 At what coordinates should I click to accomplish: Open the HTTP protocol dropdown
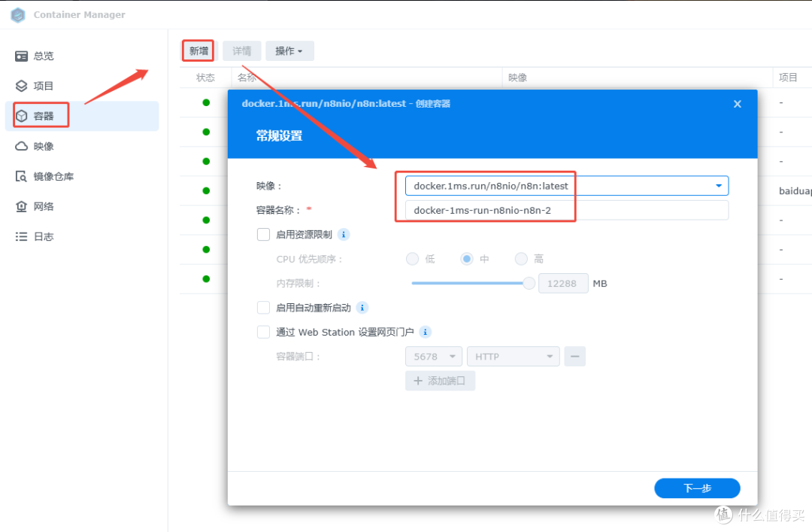pyautogui.click(x=514, y=356)
